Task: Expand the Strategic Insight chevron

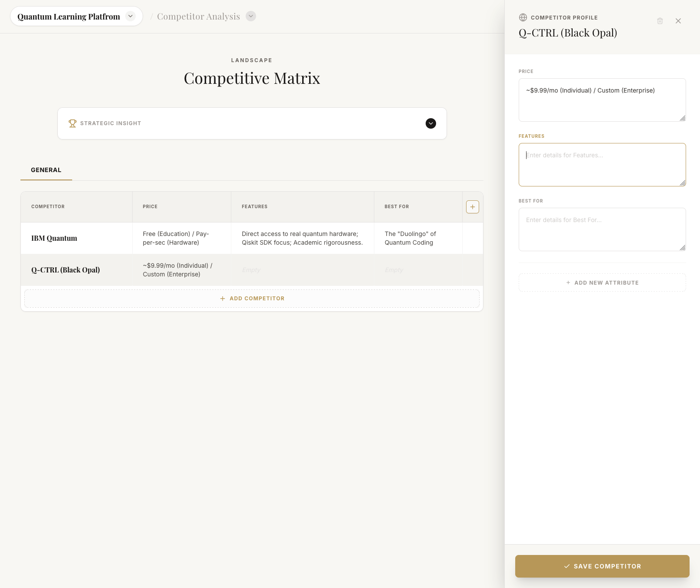Action: pos(431,123)
